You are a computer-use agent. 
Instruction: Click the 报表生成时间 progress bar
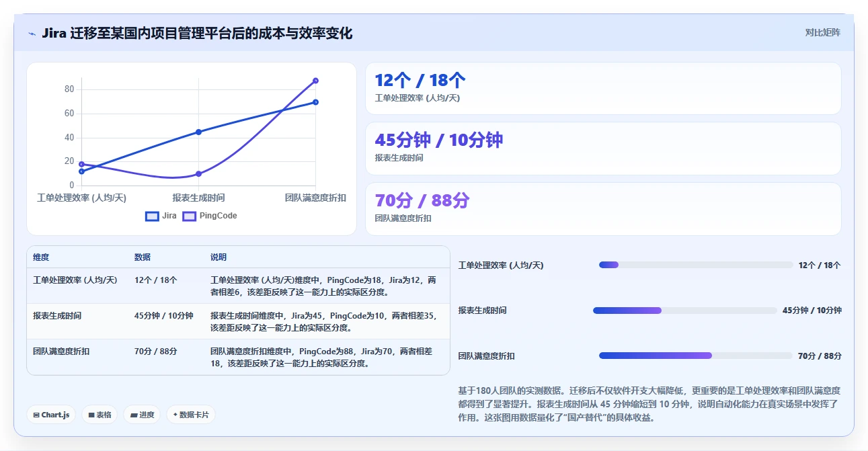coord(685,311)
